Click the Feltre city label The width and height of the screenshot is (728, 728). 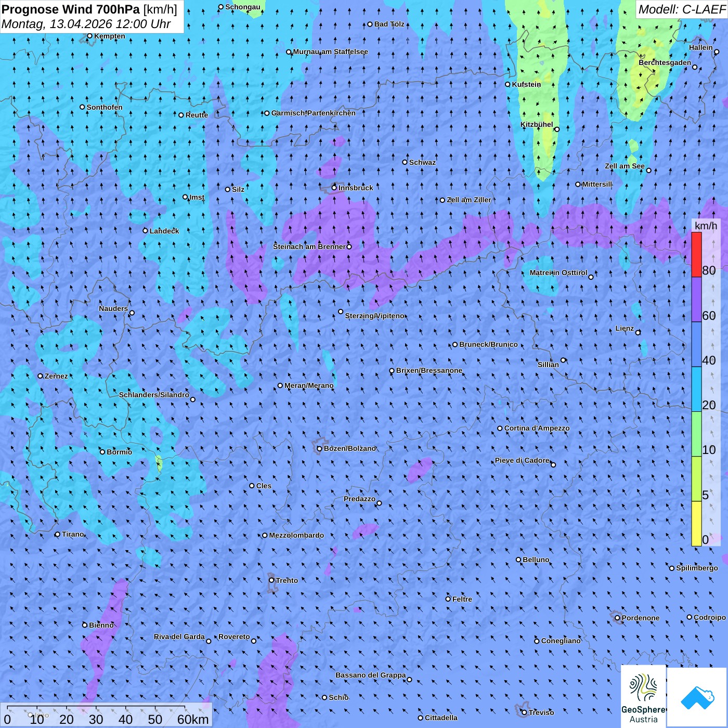462,599
